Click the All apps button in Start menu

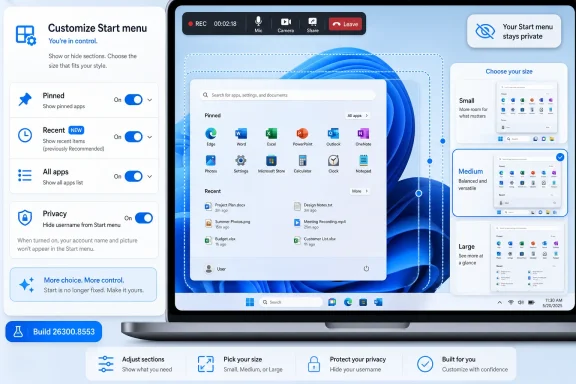[357, 115]
